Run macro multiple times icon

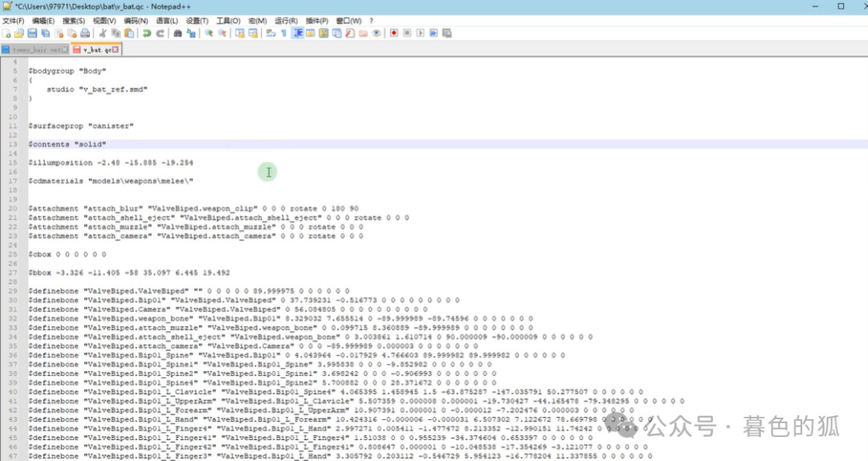pyautogui.click(x=433, y=33)
